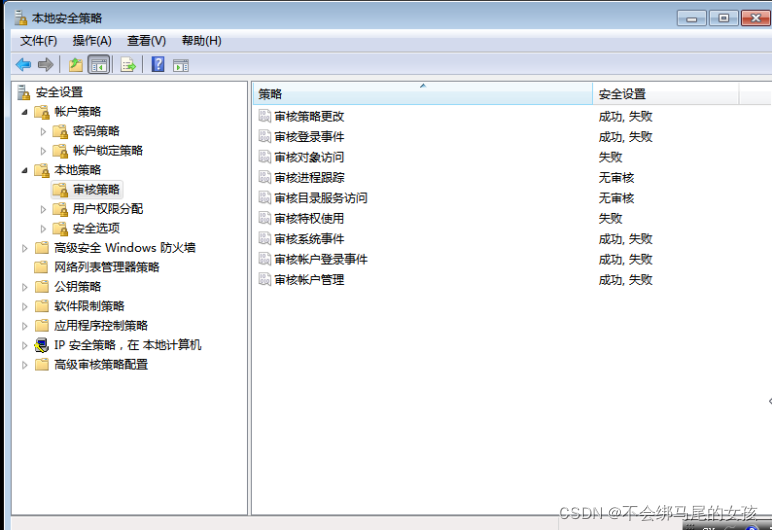Image resolution: width=773 pixels, height=531 pixels.
Task: Collapse the 帐户策略 tree node
Action: [x=25, y=112]
